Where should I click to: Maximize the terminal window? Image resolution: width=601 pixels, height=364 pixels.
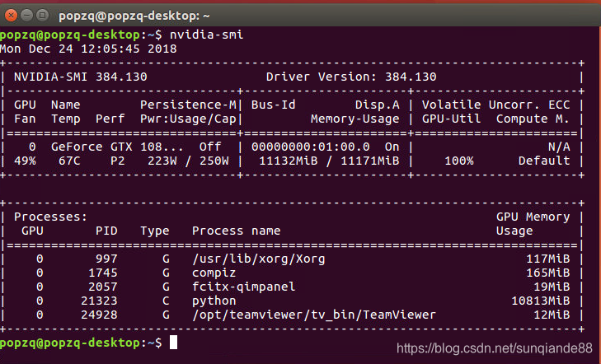[x=43, y=16]
